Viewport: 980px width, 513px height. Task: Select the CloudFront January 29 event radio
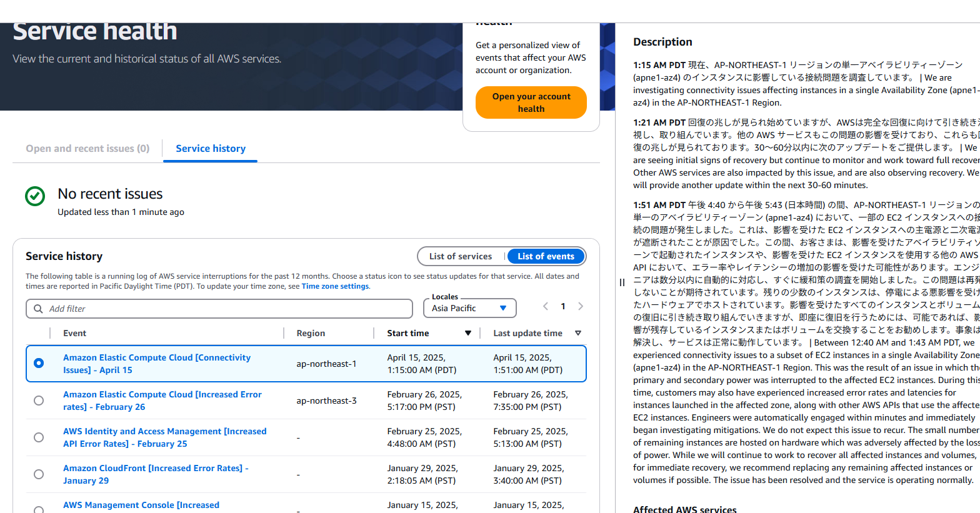(x=39, y=474)
